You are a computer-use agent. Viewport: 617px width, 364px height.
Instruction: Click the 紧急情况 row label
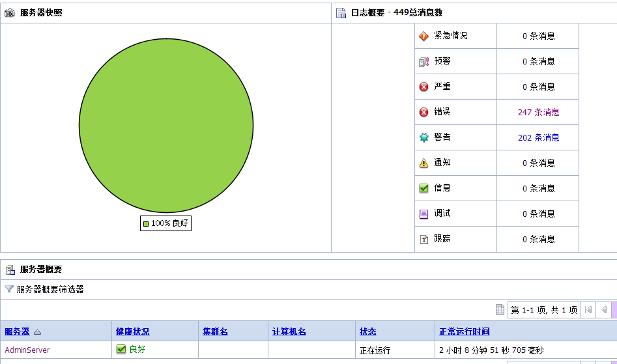[451, 36]
